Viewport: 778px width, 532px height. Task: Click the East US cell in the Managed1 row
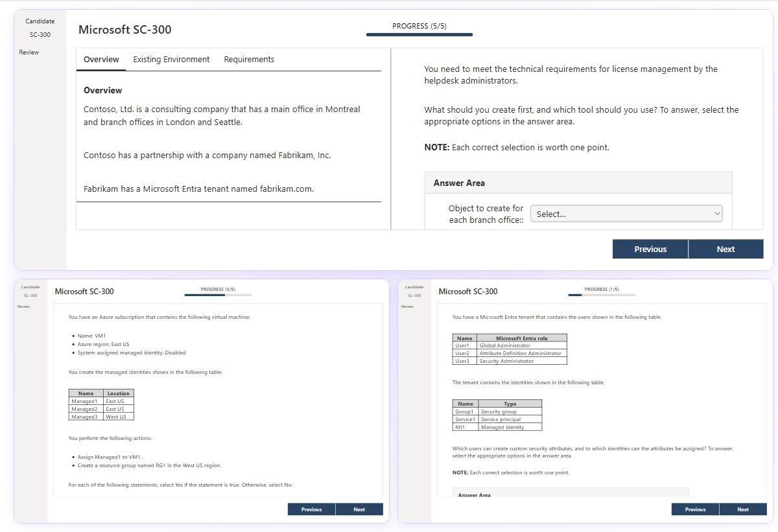(x=119, y=401)
